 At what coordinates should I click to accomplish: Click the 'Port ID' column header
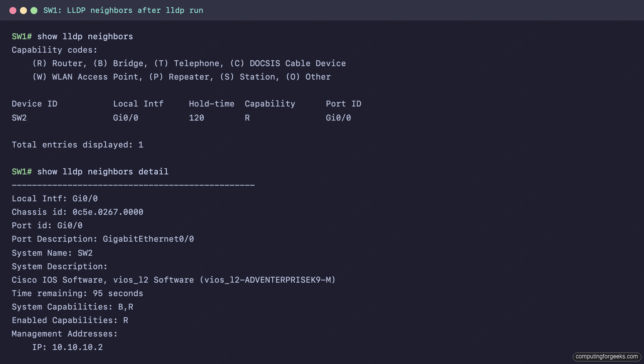click(344, 104)
